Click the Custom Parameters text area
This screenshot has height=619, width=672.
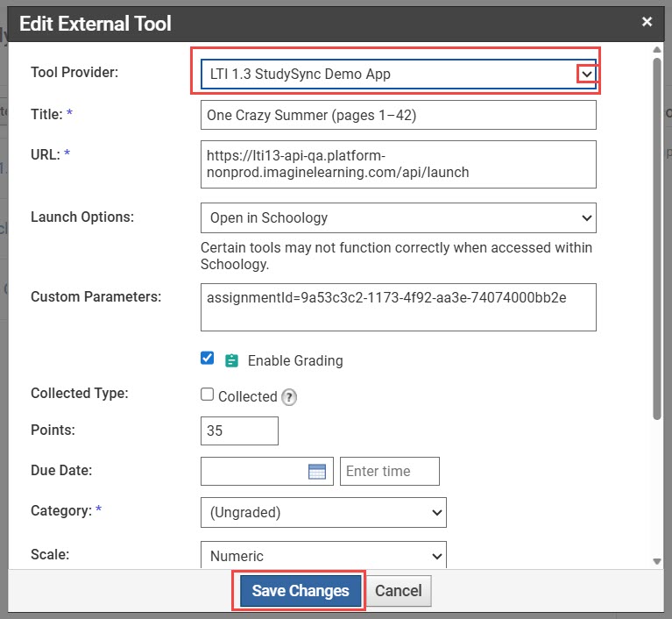point(398,307)
